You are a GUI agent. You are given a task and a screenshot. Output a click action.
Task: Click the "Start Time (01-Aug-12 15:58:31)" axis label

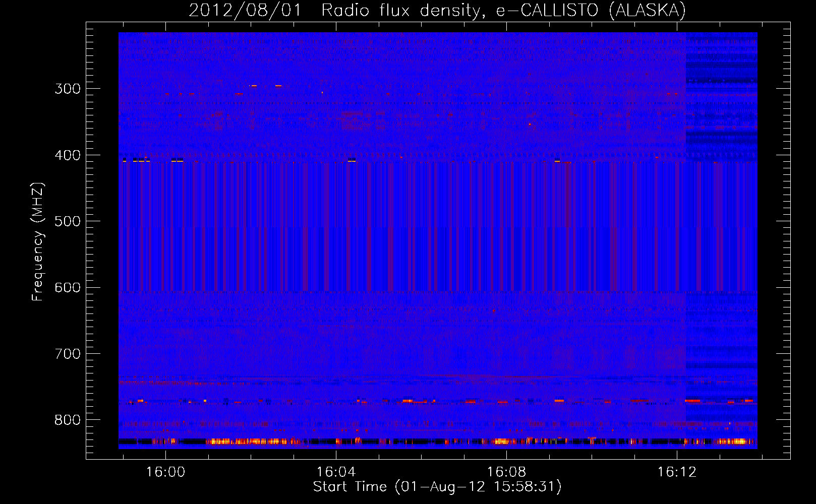click(x=437, y=487)
